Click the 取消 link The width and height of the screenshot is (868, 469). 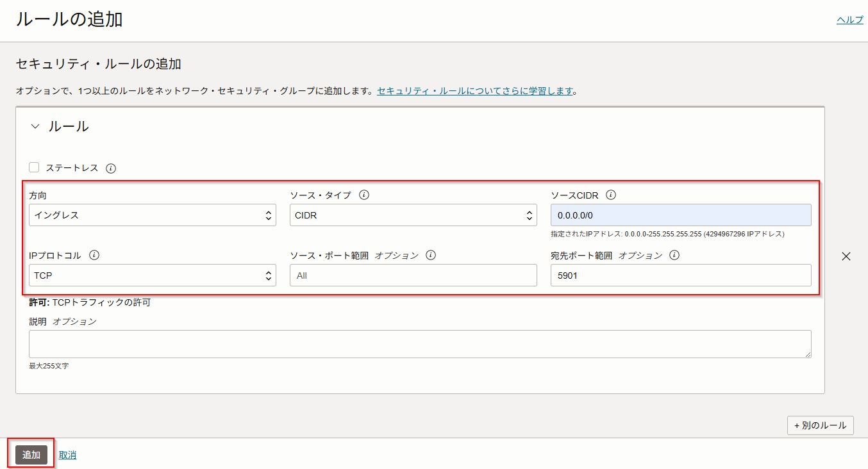(68, 455)
